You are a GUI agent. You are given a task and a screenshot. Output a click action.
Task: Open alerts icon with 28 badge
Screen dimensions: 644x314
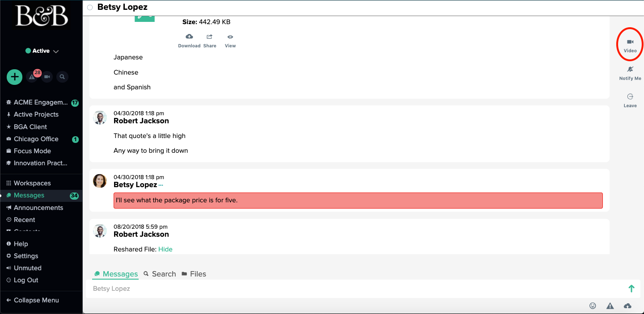(x=32, y=77)
